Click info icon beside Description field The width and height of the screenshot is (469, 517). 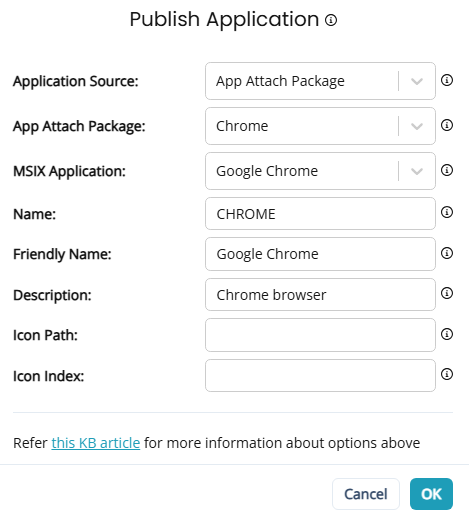click(447, 293)
